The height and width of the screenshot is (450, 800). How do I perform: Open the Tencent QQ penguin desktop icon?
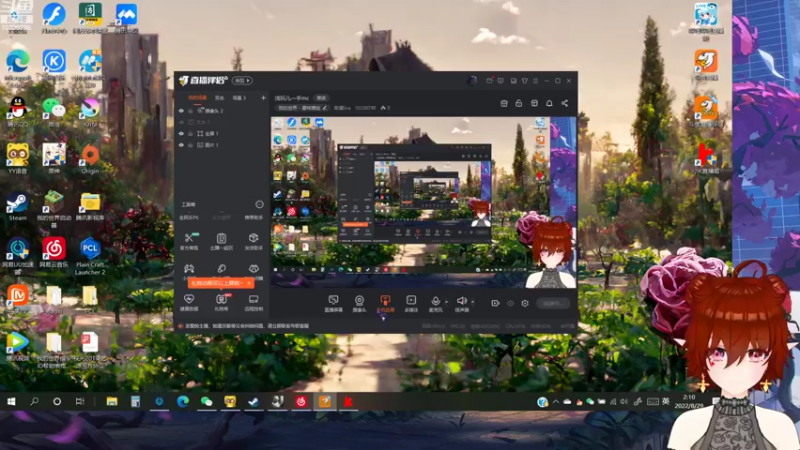pos(17,112)
